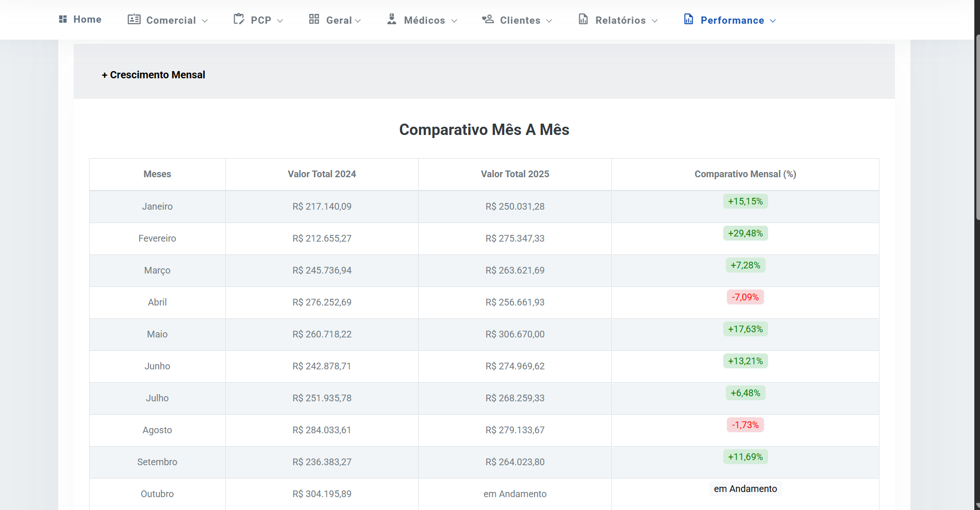Screen dimensions: 980x510
Task: Click the Comparativo Mensal (%) column header
Action: coord(745,174)
